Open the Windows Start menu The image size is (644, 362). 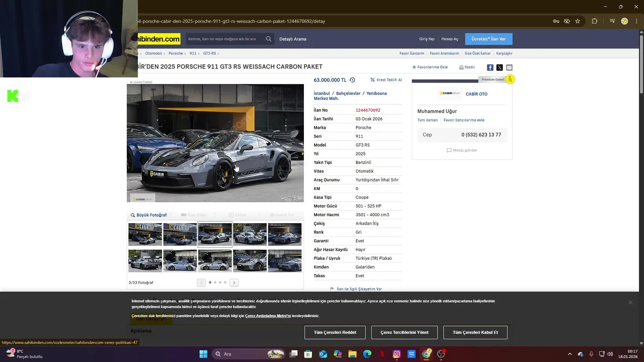(x=203, y=354)
